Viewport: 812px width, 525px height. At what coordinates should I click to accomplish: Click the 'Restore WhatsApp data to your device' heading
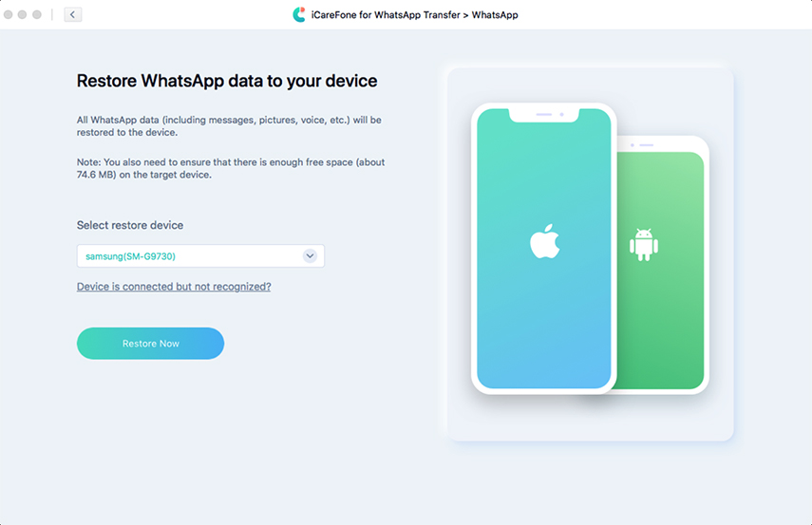(227, 81)
